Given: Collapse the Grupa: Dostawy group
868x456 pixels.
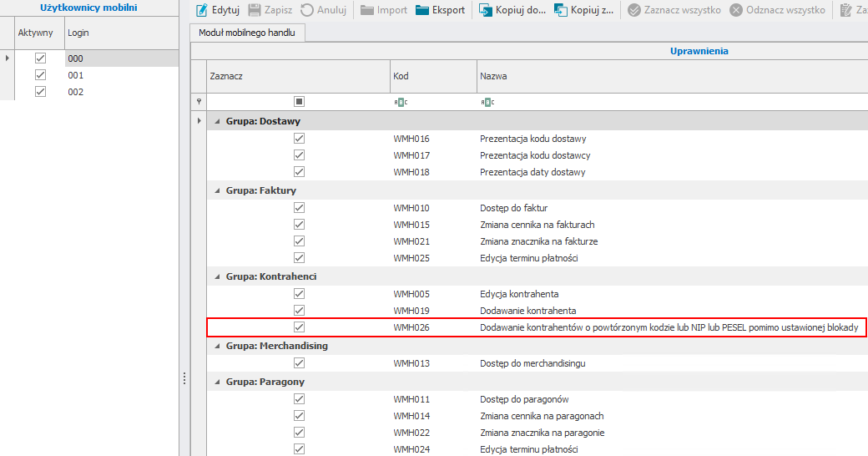Looking at the screenshot, I should click(x=215, y=121).
